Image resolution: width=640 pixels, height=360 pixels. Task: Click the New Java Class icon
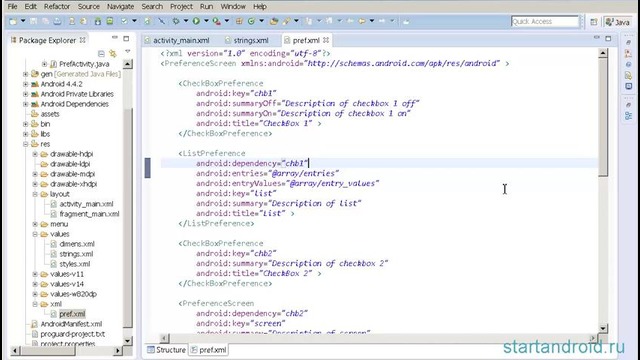(x=251, y=21)
